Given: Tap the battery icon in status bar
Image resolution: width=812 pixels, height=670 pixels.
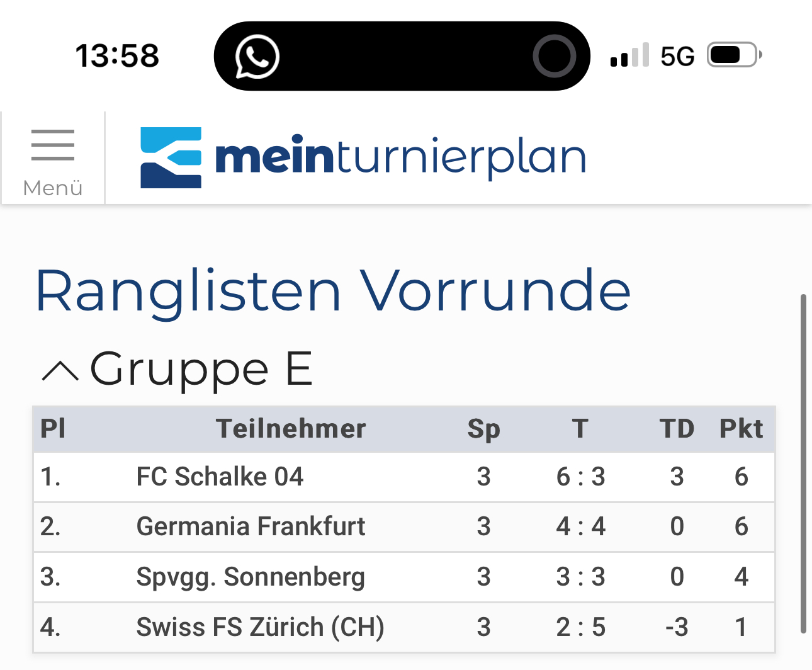Looking at the screenshot, I should click(x=735, y=55).
